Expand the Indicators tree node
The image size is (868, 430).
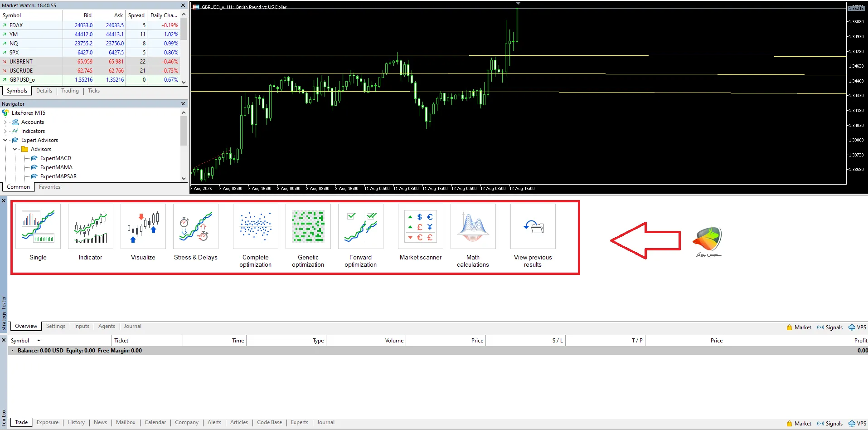tap(5, 131)
